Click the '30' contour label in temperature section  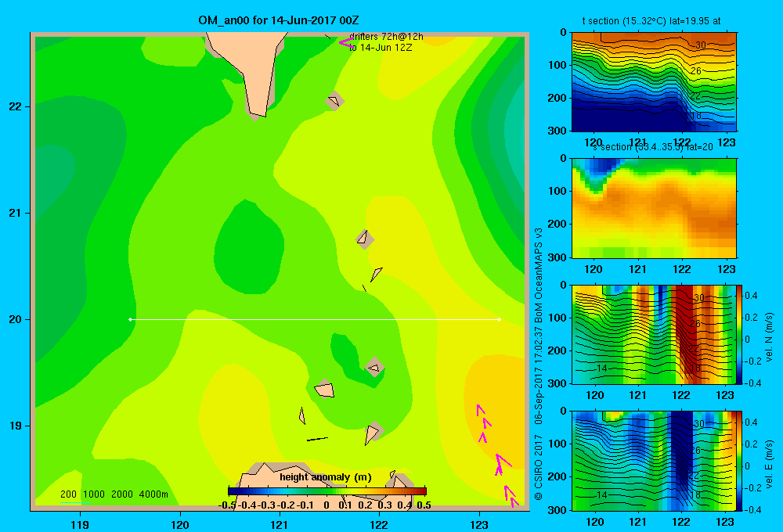click(701, 45)
